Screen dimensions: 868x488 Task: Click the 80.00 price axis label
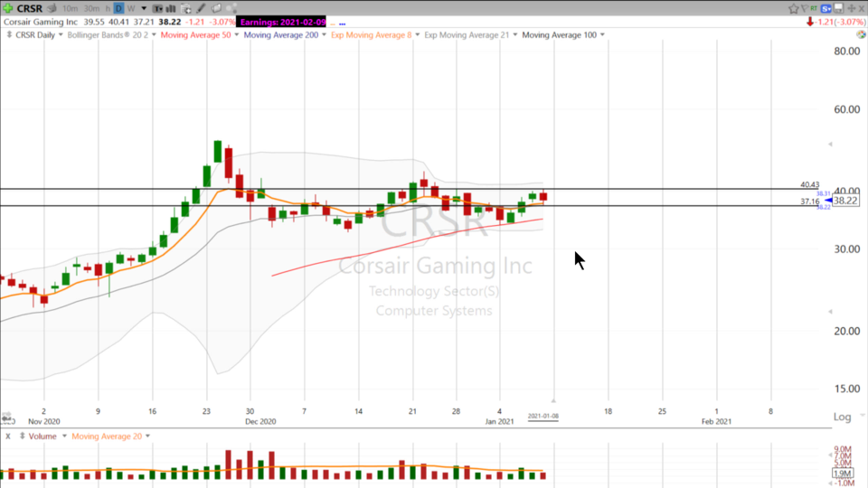846,51
